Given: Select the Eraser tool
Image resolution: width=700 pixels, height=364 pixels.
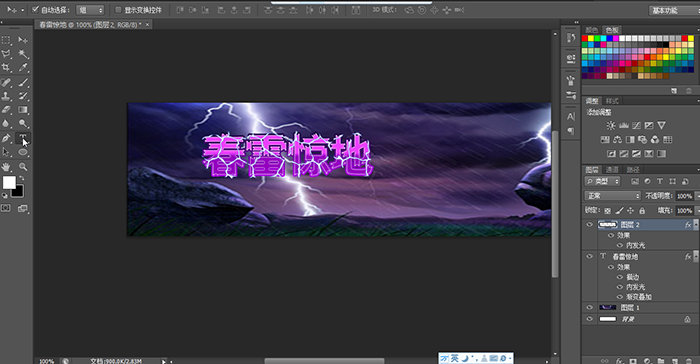Looking at the screenshot, I should (x=6, y=110).
